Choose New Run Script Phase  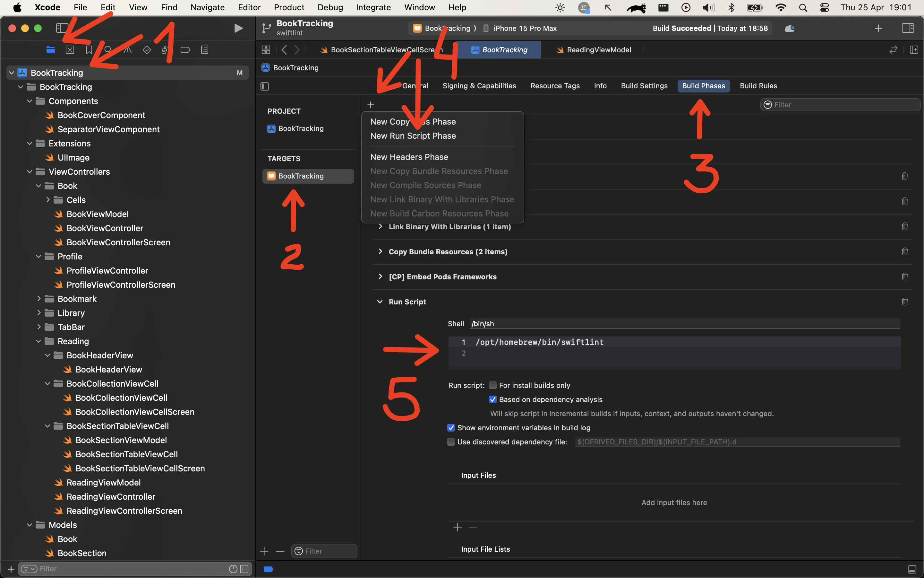click(x=413, y=136)
